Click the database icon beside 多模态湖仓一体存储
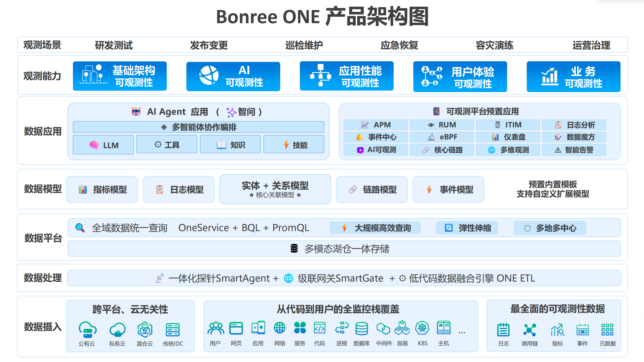This screenshot has width=644, height=362. pyautogui.click(x=294, y=248)
